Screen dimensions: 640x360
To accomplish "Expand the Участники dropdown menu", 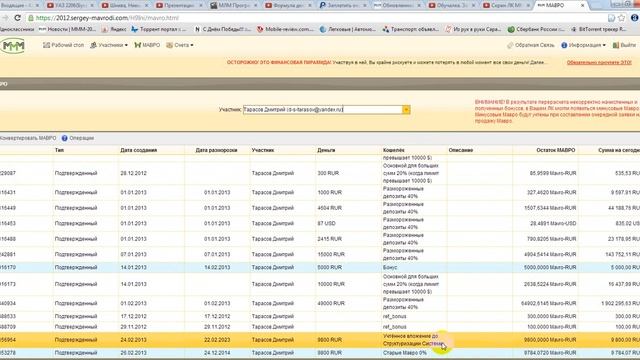I will 109,45.
